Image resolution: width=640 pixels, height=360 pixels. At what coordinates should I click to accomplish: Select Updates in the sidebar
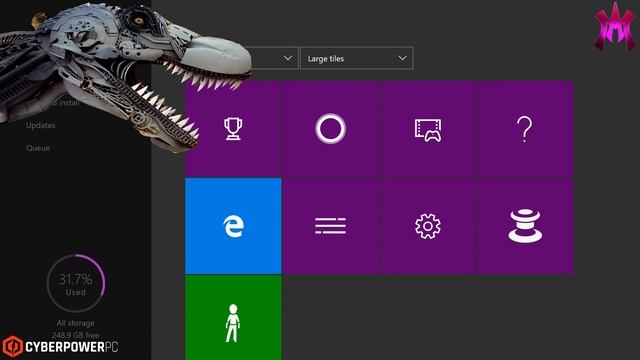(40, 125)
